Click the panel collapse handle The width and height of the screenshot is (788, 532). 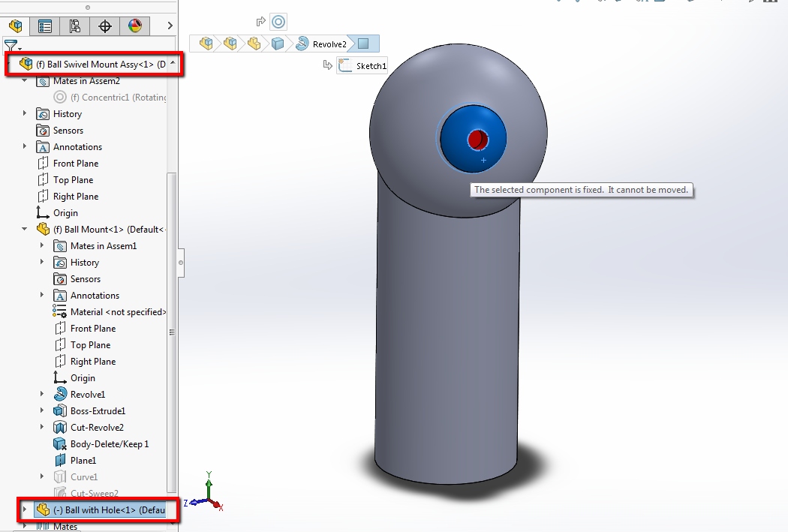[x=181, y=263]
